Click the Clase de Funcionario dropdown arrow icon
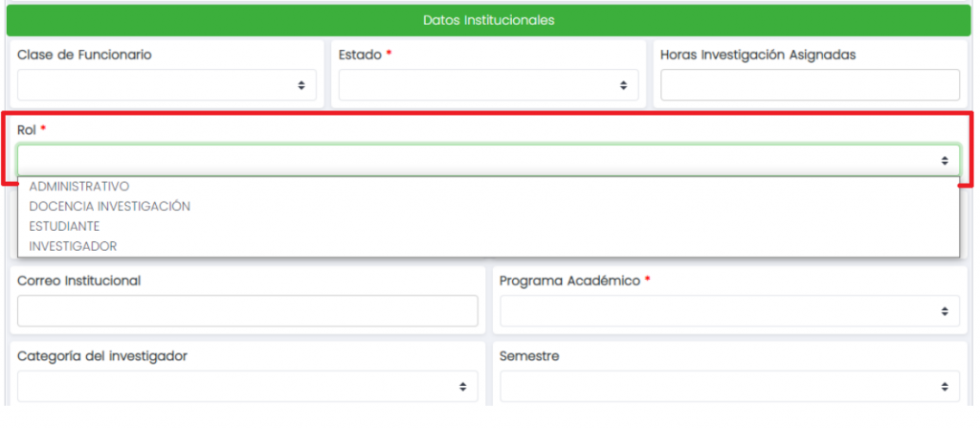The height and width of the screenshot is (429, 980). (x=301, y=85)
